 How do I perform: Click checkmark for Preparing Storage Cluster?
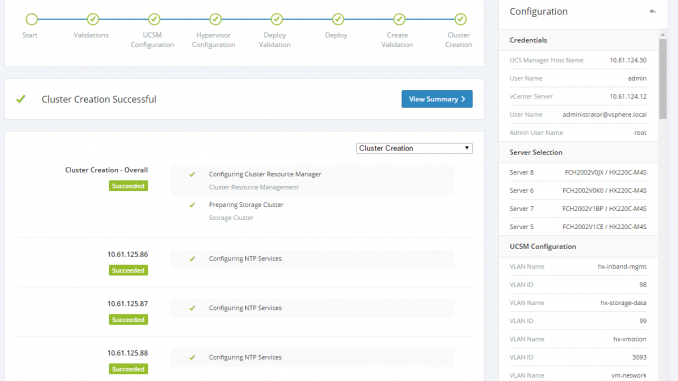click(x=192, y=205)
